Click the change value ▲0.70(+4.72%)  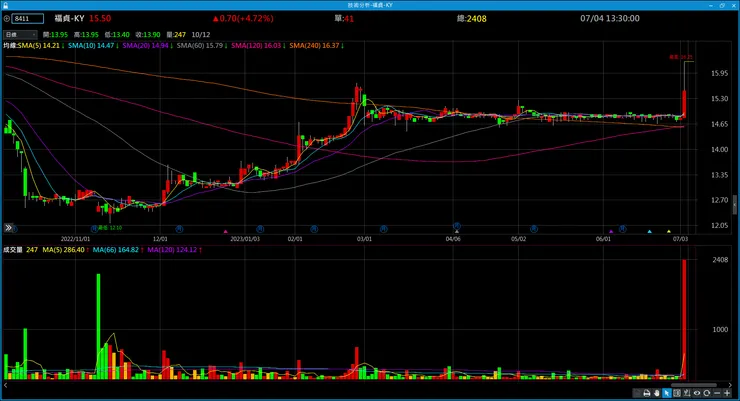click(243, 18)
